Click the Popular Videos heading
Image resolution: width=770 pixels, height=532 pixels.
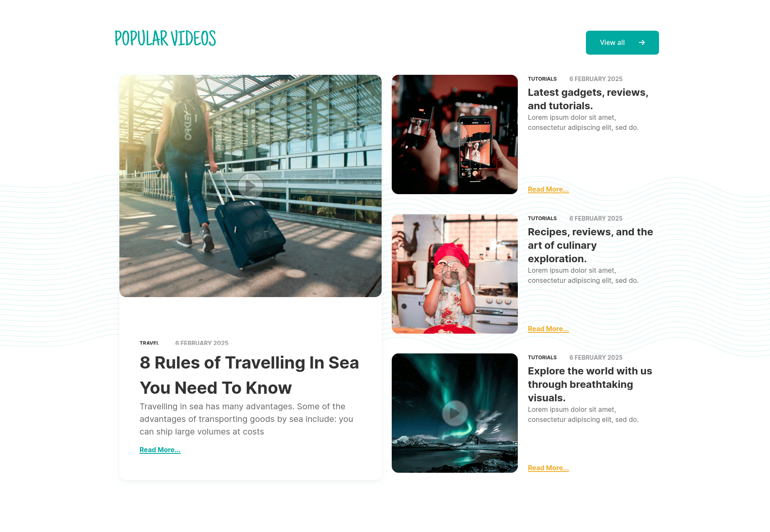(x=165, y=38)
